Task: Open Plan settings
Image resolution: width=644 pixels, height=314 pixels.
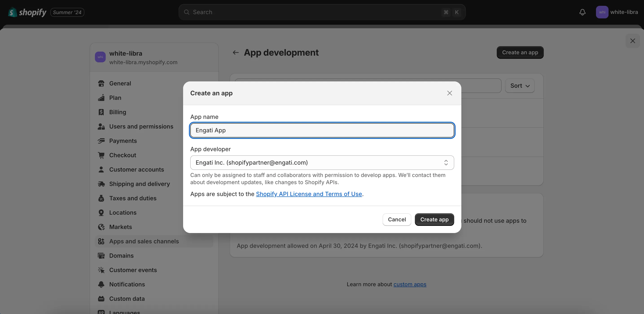Action: point(154,98)
